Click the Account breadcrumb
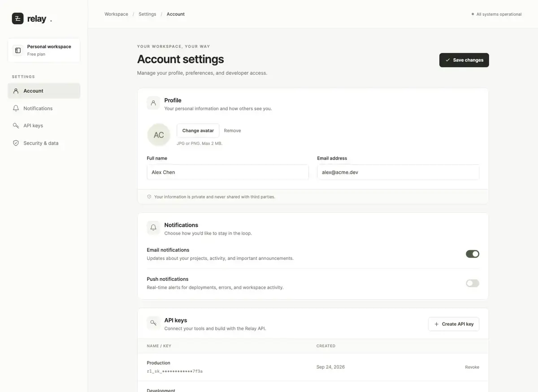The height and width of the screenshot is (392, 538). pos(176,14)
